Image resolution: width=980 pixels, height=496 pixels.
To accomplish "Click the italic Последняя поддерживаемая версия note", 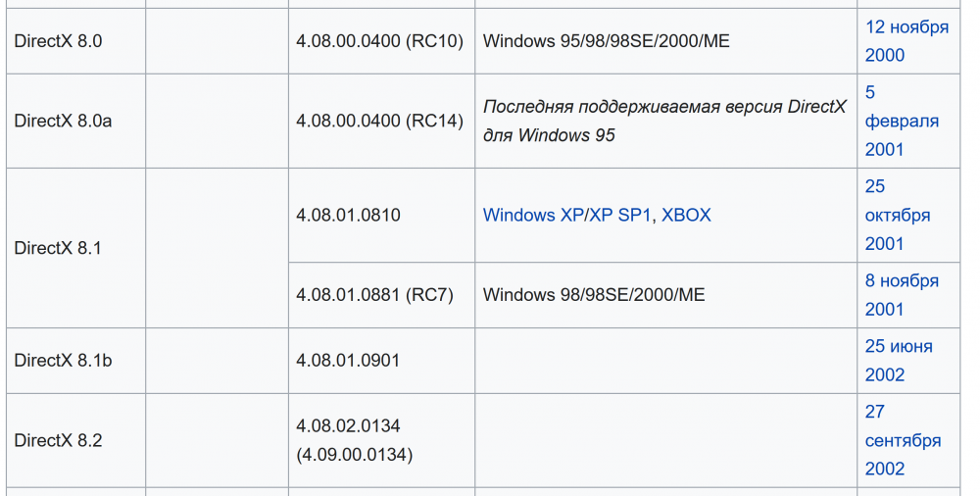I will pos(664,107).
